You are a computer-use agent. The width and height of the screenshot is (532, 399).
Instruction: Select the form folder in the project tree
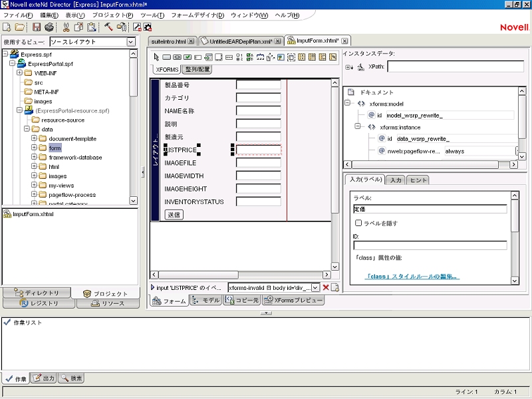(x=55, y=148)
